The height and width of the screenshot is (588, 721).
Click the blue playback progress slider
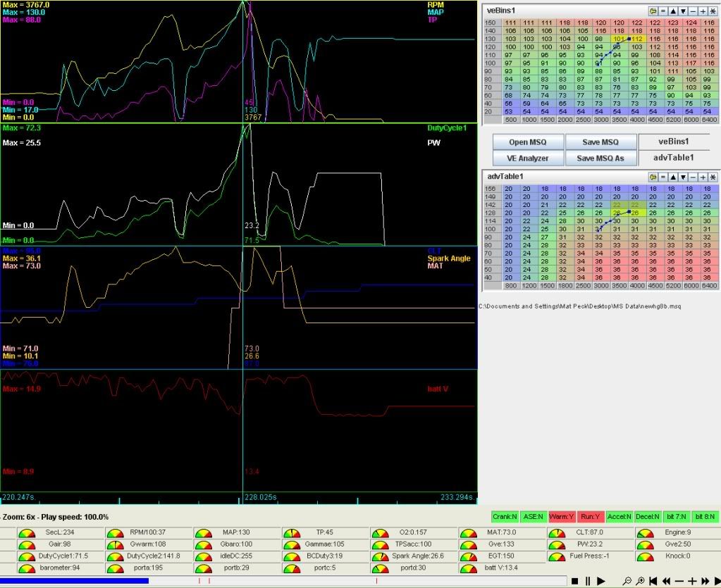[x=75, y=581]
